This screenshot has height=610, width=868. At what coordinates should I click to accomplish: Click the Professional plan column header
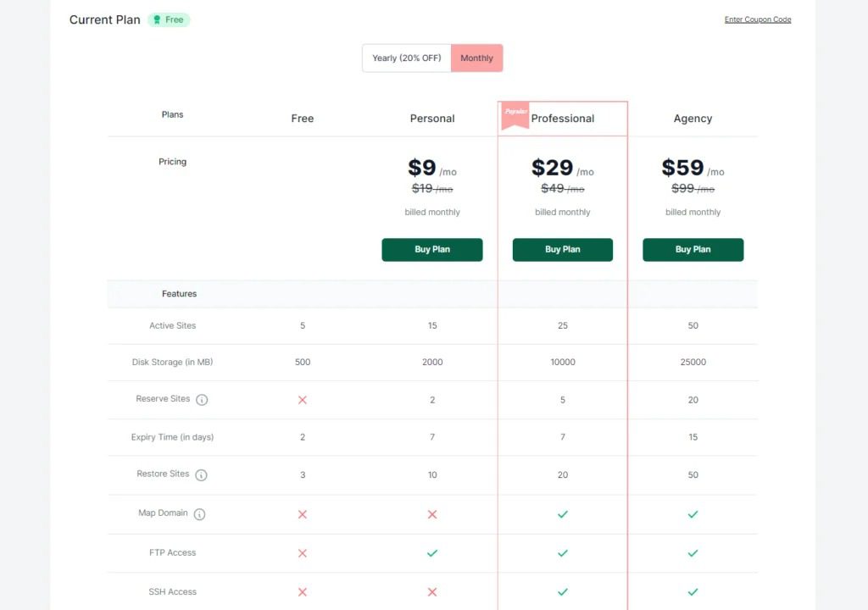563,119
